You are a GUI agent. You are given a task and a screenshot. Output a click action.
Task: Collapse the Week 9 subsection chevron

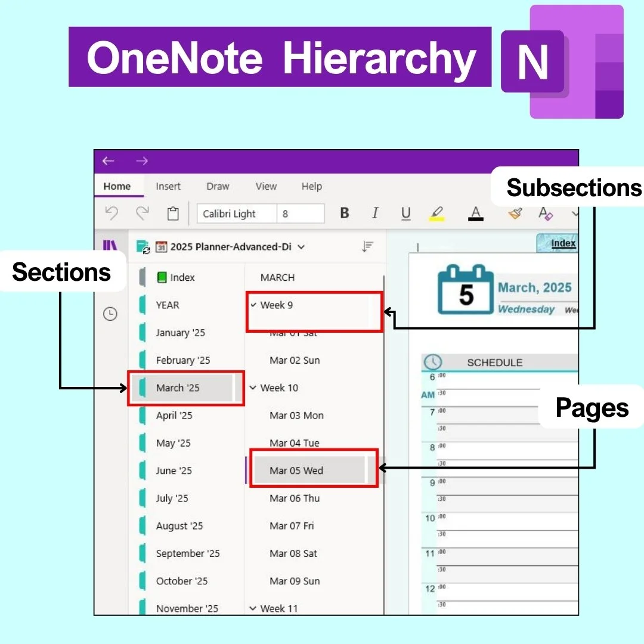click(x=253, y=305)
